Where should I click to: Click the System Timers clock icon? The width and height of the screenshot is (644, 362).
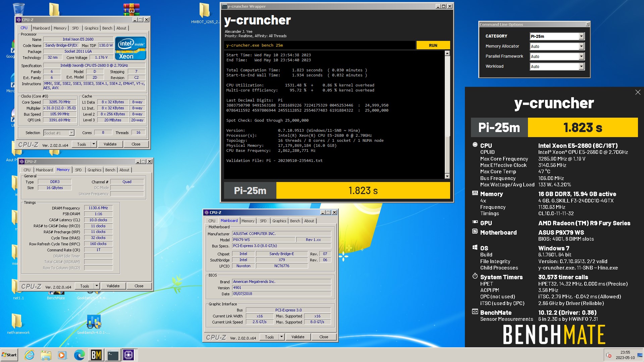click(475, 276)
